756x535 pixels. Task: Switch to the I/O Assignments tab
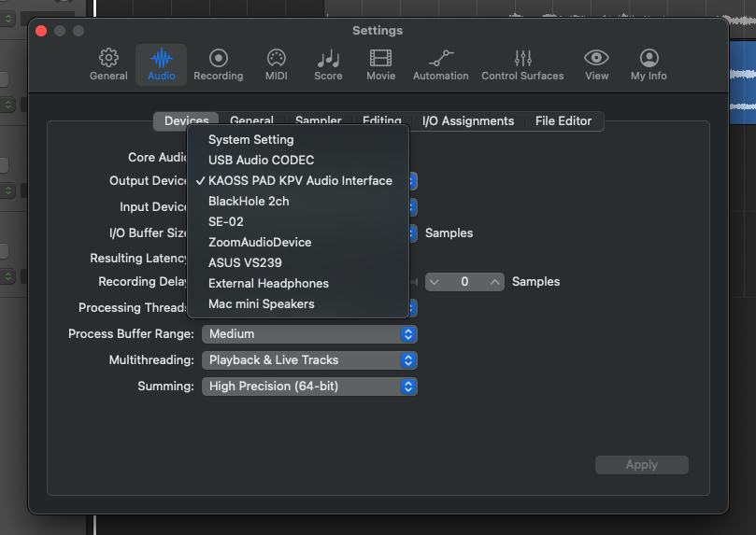467,120
